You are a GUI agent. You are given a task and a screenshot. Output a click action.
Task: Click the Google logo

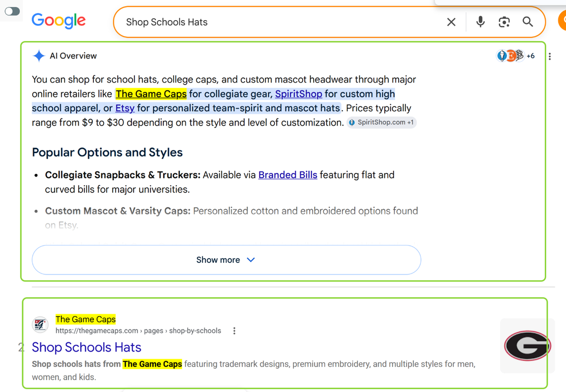pyautogui.click(x=58, y=21)
